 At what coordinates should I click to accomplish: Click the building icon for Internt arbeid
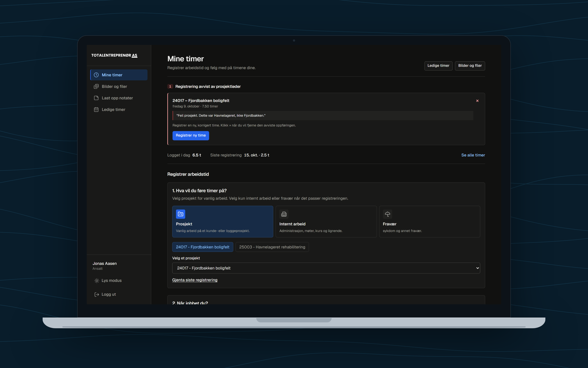(x=284, y=214)
